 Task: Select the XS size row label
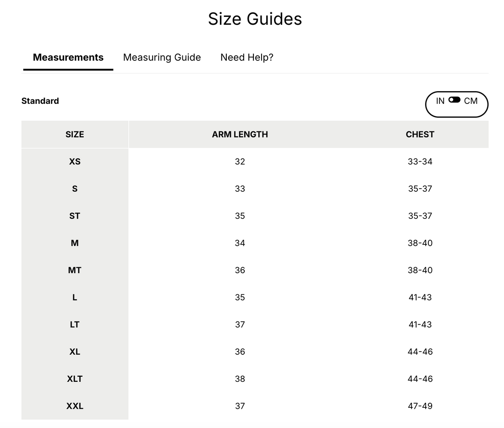click(x=75, y=162)
